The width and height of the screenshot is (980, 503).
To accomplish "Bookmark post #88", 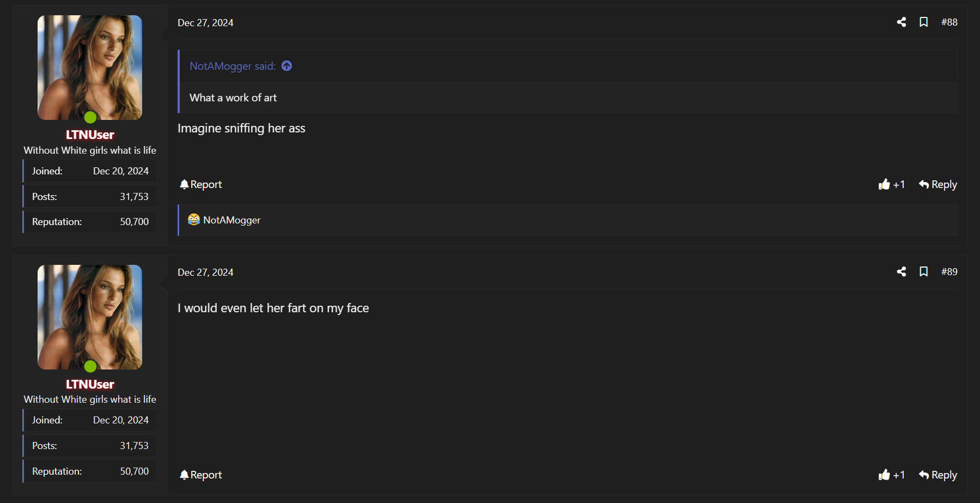I will [x=924, y=22].
